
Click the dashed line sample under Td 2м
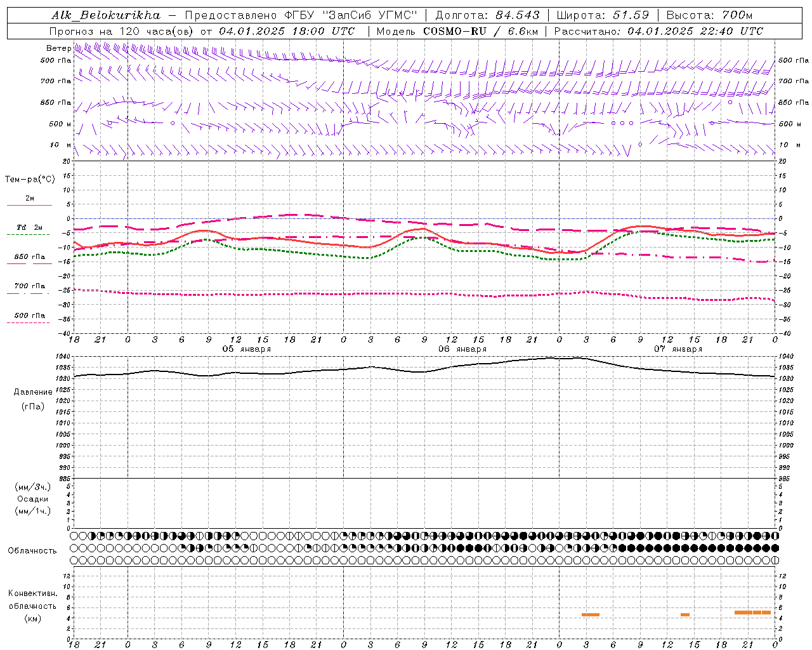(x=28, y=234)
